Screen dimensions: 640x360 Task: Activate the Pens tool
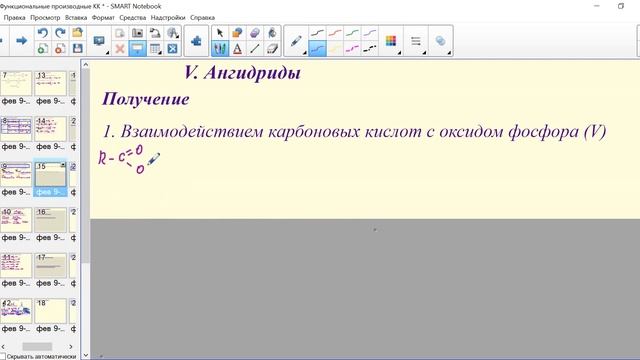(x=220, y=49)
